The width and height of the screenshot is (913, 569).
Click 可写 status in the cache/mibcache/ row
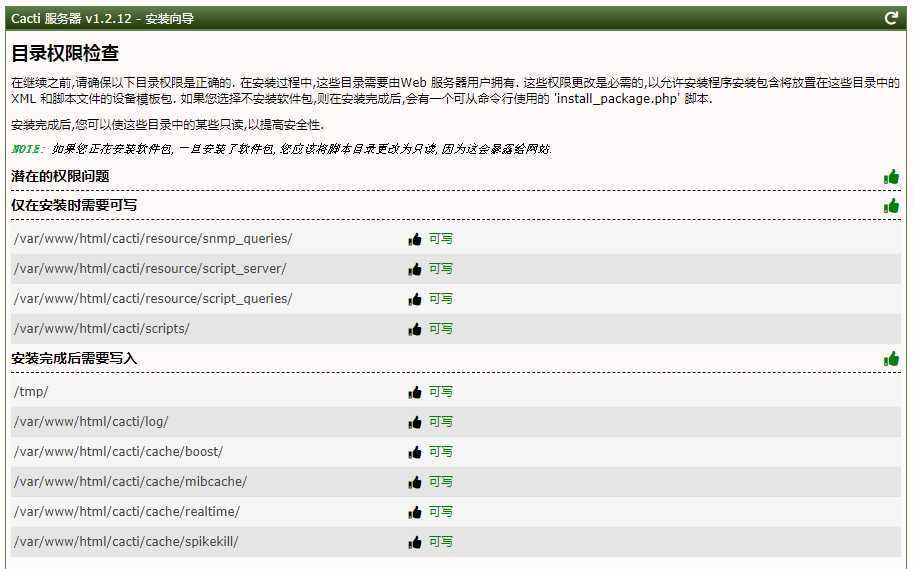click(x=441, y=482)
